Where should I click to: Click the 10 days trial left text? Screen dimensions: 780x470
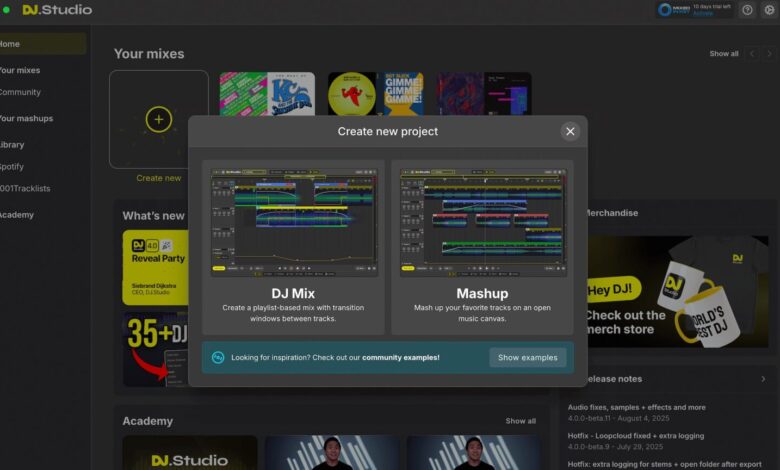click(x=712, y=6)
